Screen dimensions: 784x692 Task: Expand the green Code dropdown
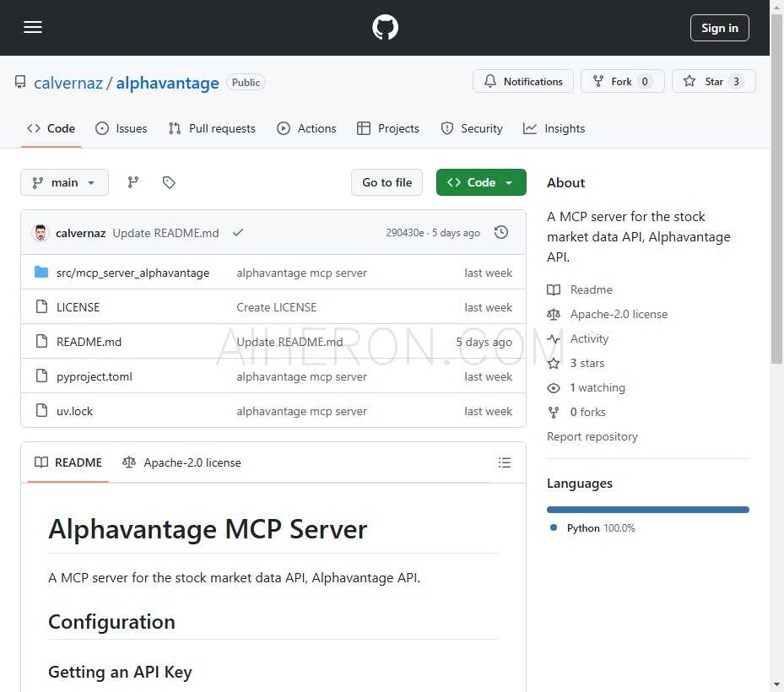(481, 182)
